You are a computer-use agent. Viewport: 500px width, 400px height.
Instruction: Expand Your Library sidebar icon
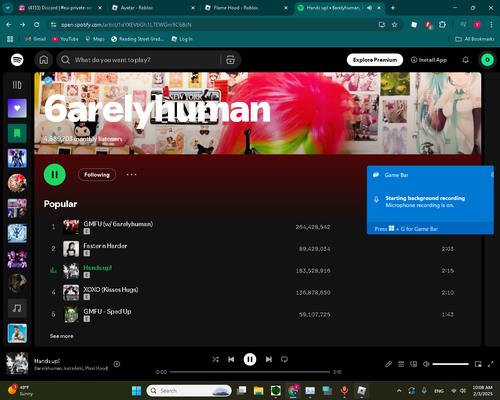pos(17,85)
